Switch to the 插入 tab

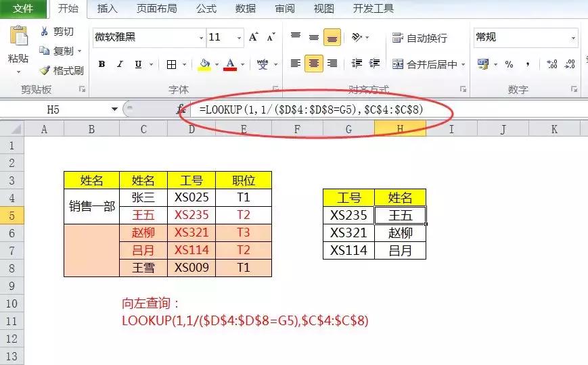pos(108,8)
